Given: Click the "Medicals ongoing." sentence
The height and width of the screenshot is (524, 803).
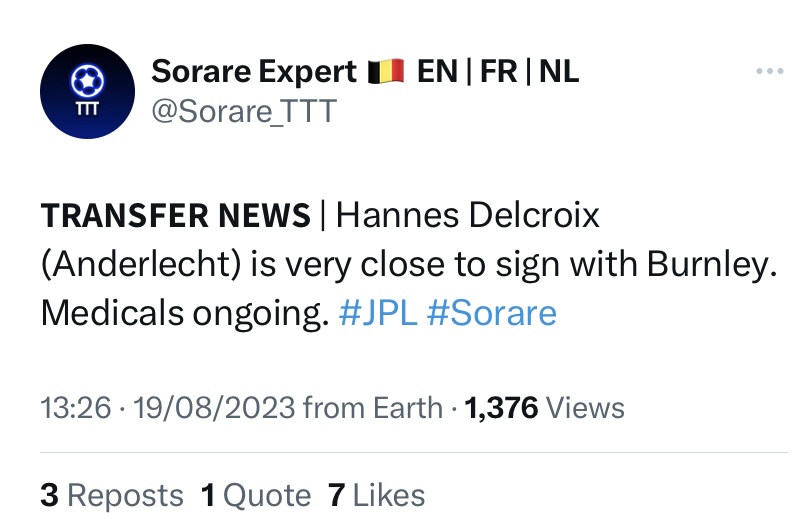Looking at the screenshot, I should 185,313.
